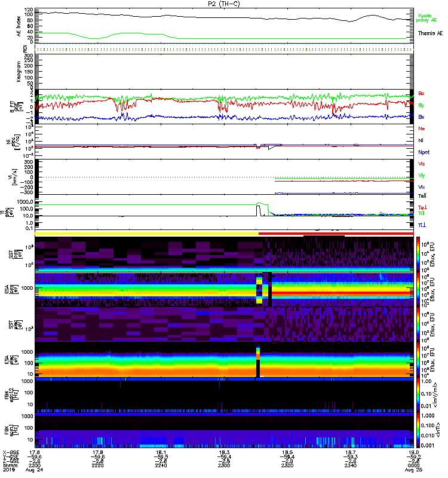Click the yellow segment of the region bar
Viewport: 448px width, 478px height.
(146, 234)
